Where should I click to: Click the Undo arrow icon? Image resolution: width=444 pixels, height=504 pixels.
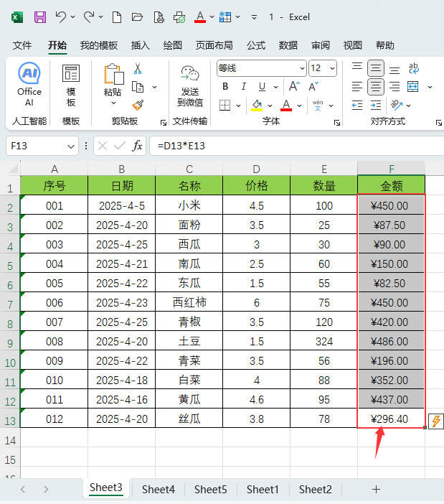[x=60, y=17]
